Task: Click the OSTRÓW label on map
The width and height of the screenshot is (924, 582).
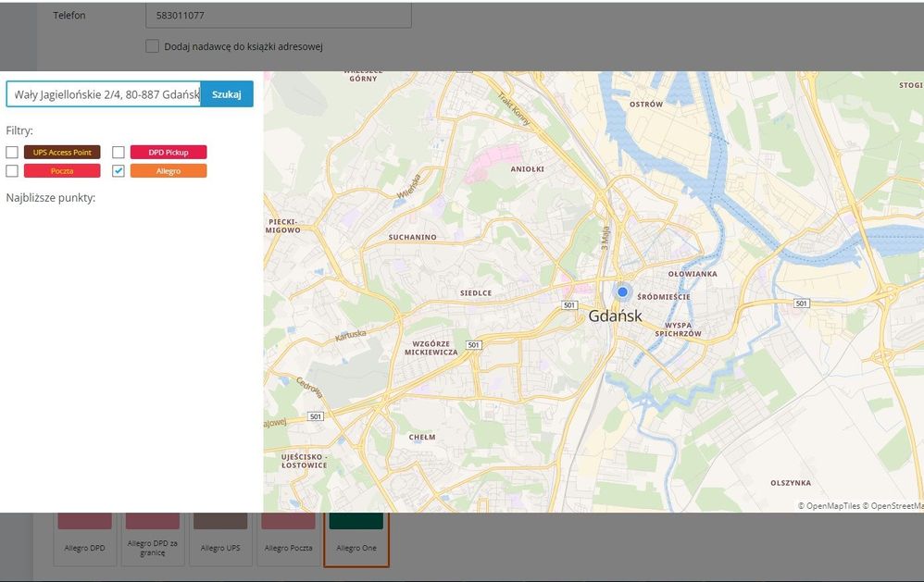Action: [646, 105]
